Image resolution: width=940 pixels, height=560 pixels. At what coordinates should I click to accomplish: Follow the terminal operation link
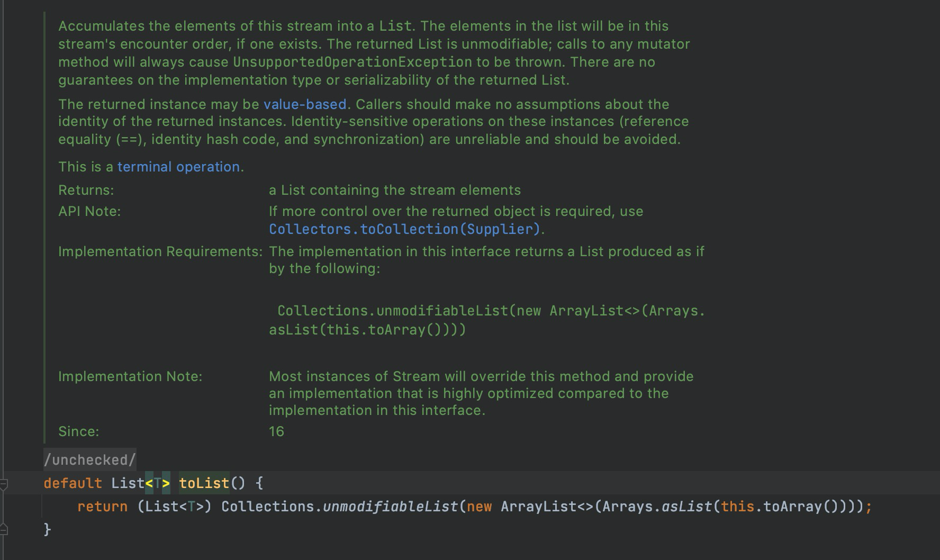178,167
